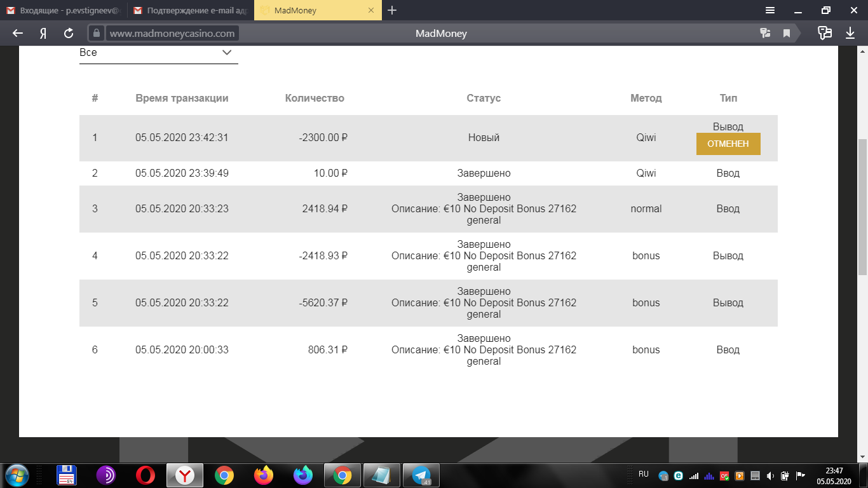
Task: Click the ОТМЕНЕН button on the withdrawal row
Action: (x=728, y=144)
